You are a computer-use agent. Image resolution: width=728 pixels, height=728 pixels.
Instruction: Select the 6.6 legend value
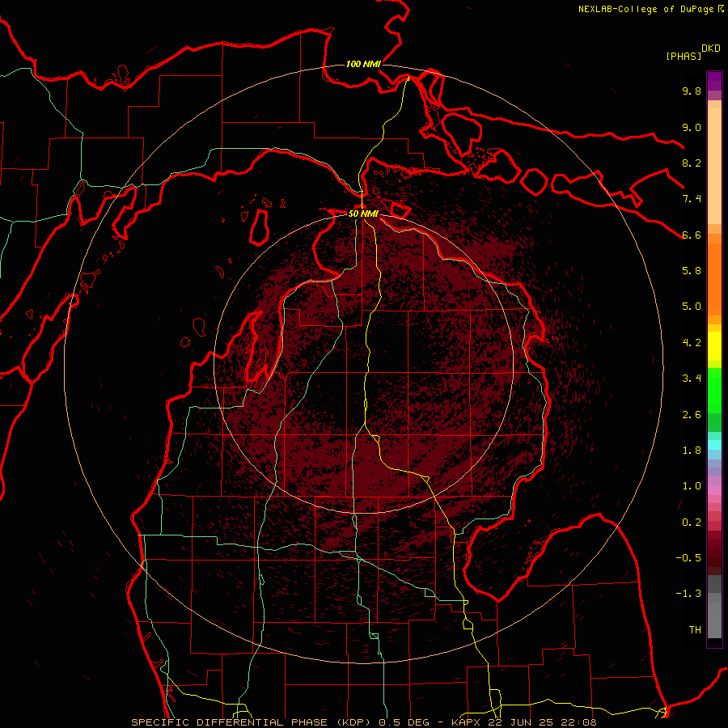[692, 235]
